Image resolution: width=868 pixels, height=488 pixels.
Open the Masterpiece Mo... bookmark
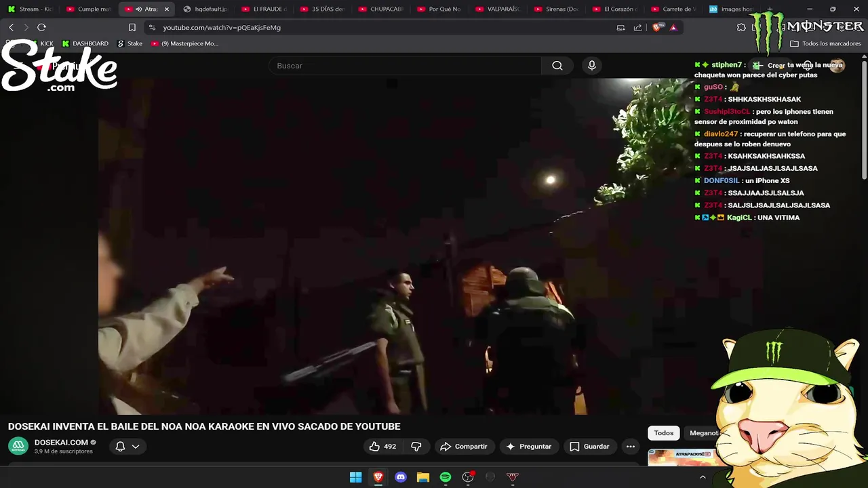pos(184,43)
